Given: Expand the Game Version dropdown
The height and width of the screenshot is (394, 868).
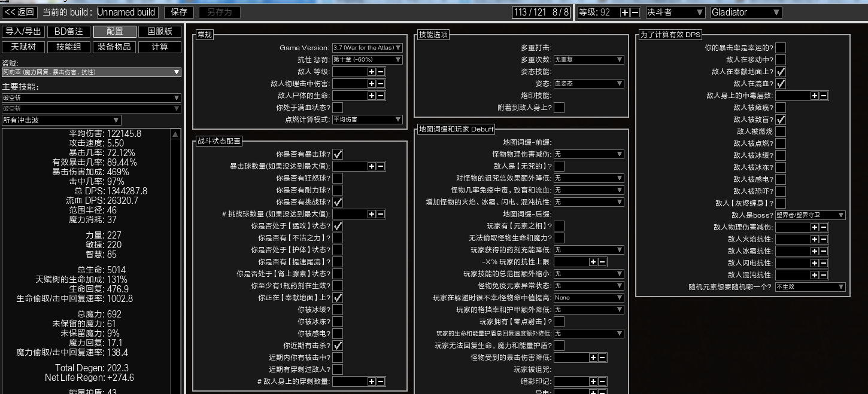Looking at the screenshot, I should (367, 48).
